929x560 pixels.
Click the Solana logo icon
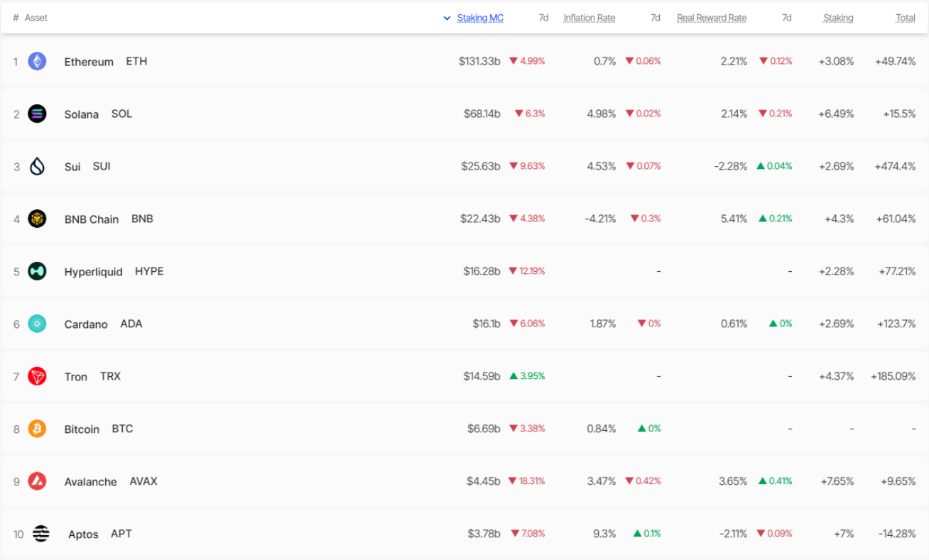tap(37, 114)
